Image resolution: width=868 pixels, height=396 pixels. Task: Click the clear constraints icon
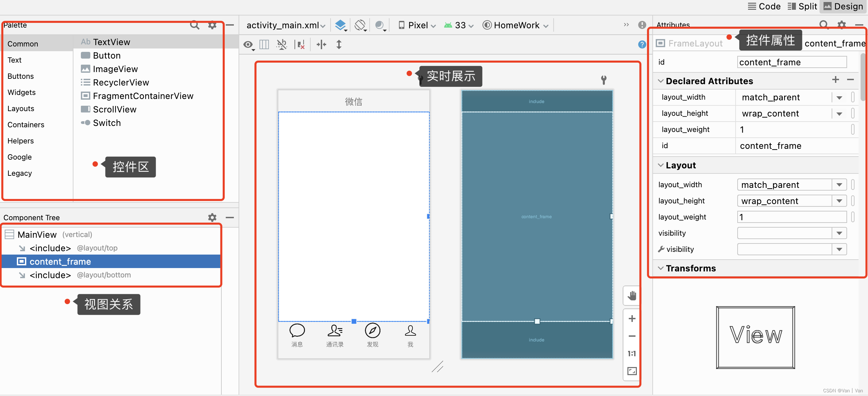[x=300, y=44]
